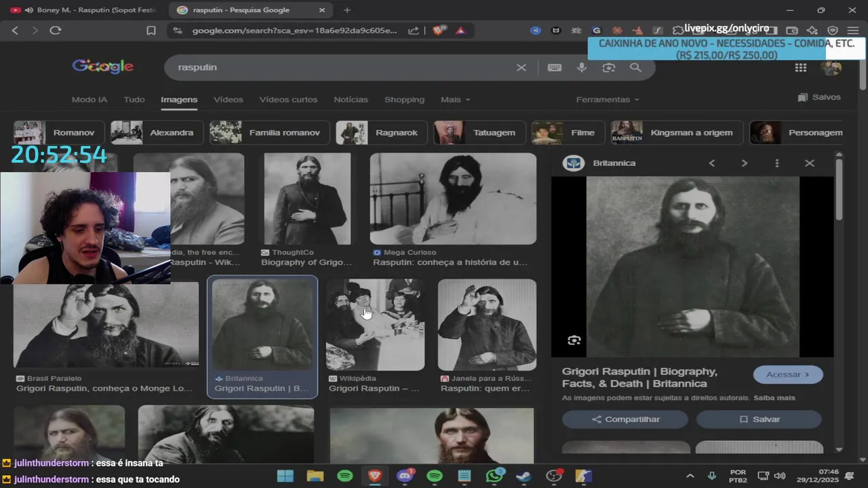Click the Acessar button for Britannica
The image size is (868, 488).
(x=788, y=375)
